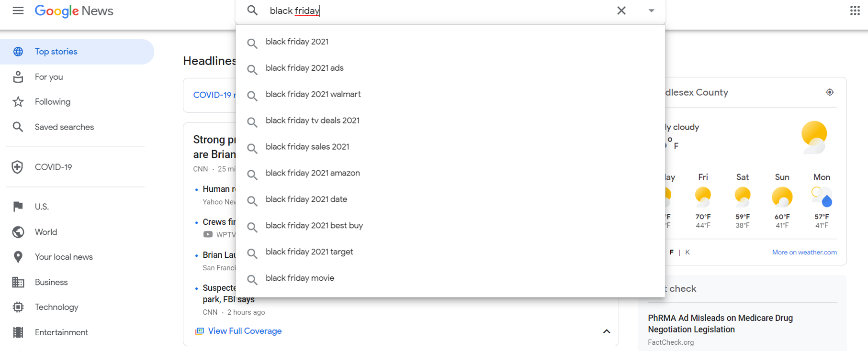
Task: Open the search options dropdown arrow
Action: click(x=651, y=11)
